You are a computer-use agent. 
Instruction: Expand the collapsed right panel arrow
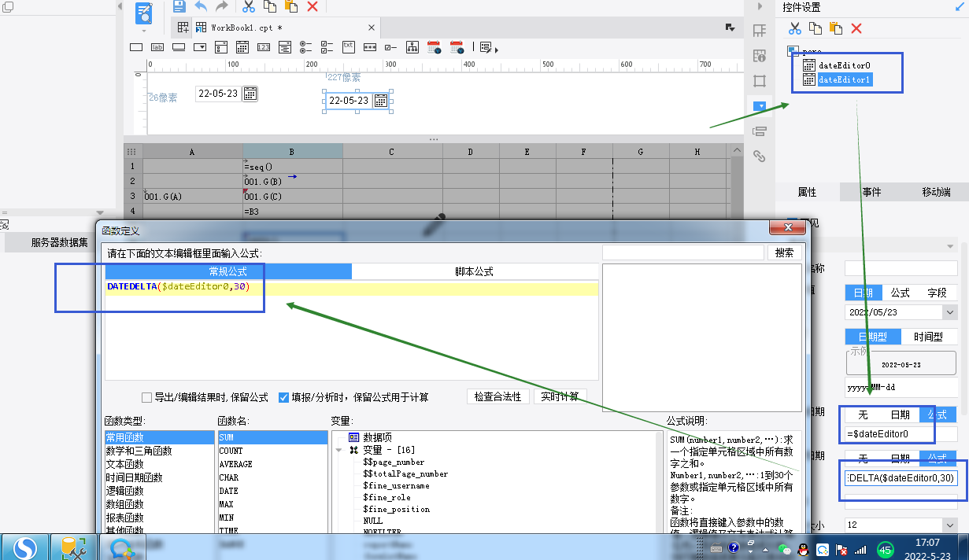coord(760,6)
